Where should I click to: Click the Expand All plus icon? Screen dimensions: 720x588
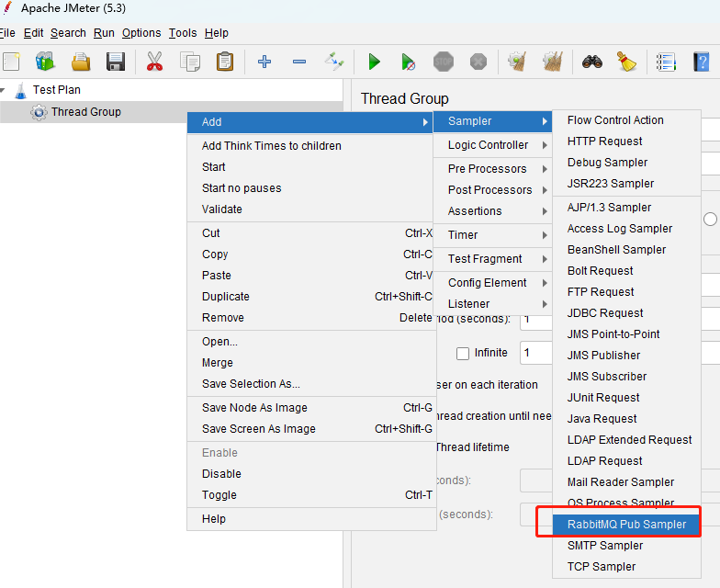tap(264, 62)
